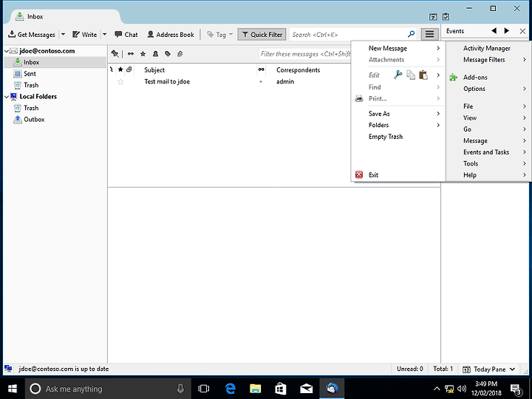Click the Filter these messages field
Image resolution: width=532 pixels, height=399 pixels.
click(304, 54)
